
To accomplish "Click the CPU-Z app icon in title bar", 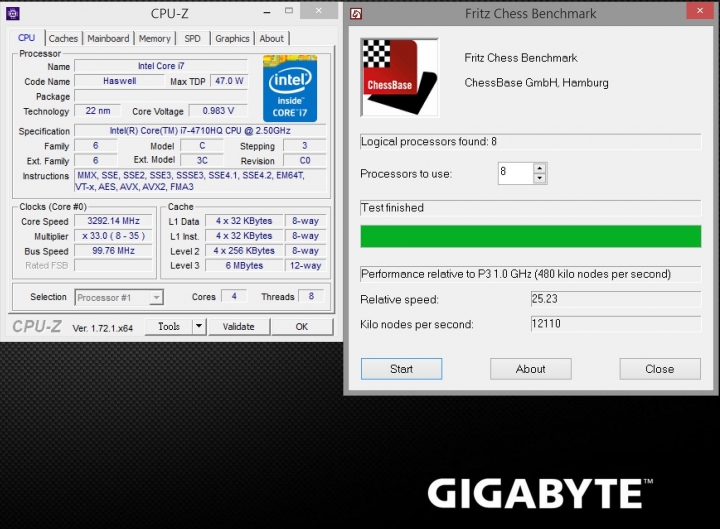I will coord(12,14).
